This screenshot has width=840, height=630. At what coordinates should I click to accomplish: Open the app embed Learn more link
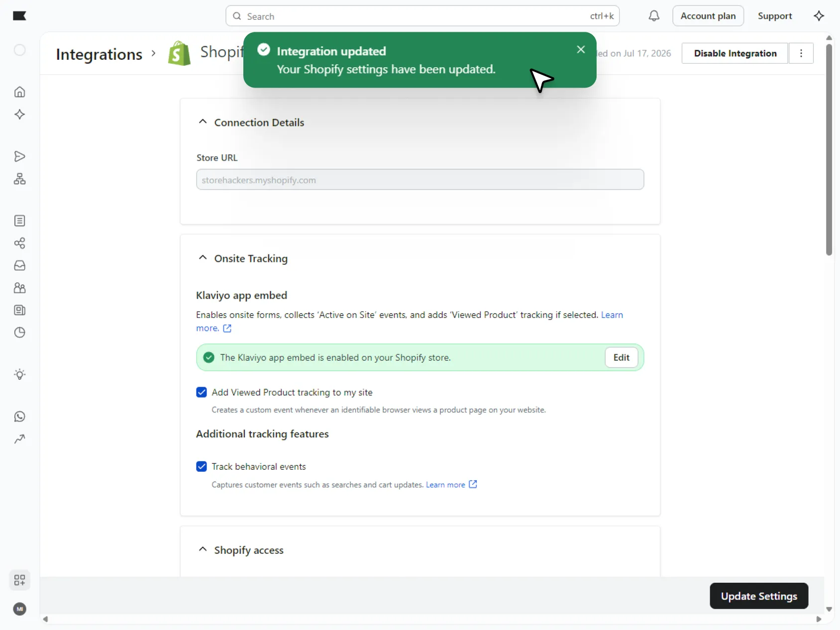pyautogui.click(x=612, y=315)
